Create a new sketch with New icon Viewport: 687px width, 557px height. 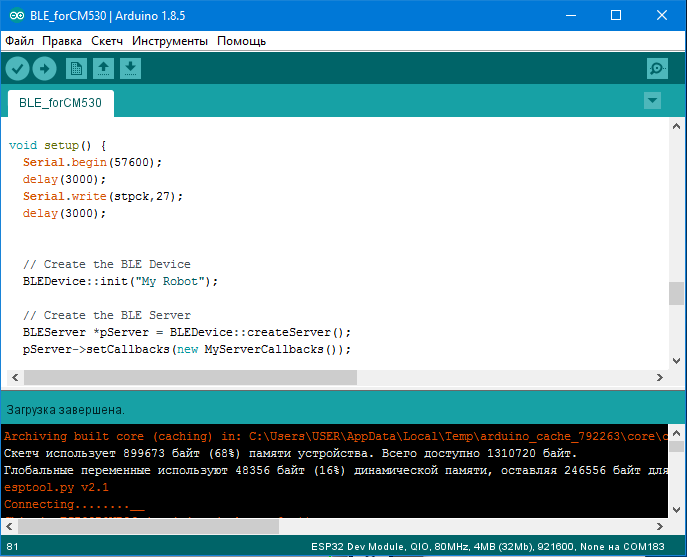click(x=76, y=68)
